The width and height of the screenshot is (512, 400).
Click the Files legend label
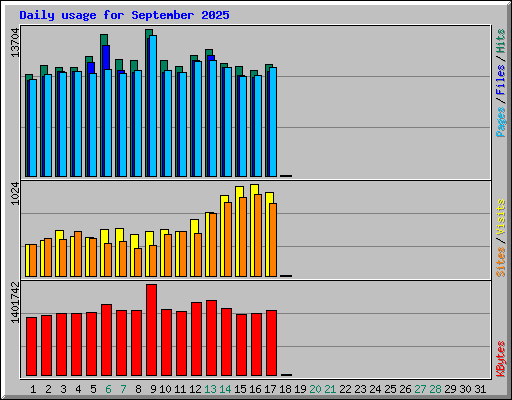501,80
